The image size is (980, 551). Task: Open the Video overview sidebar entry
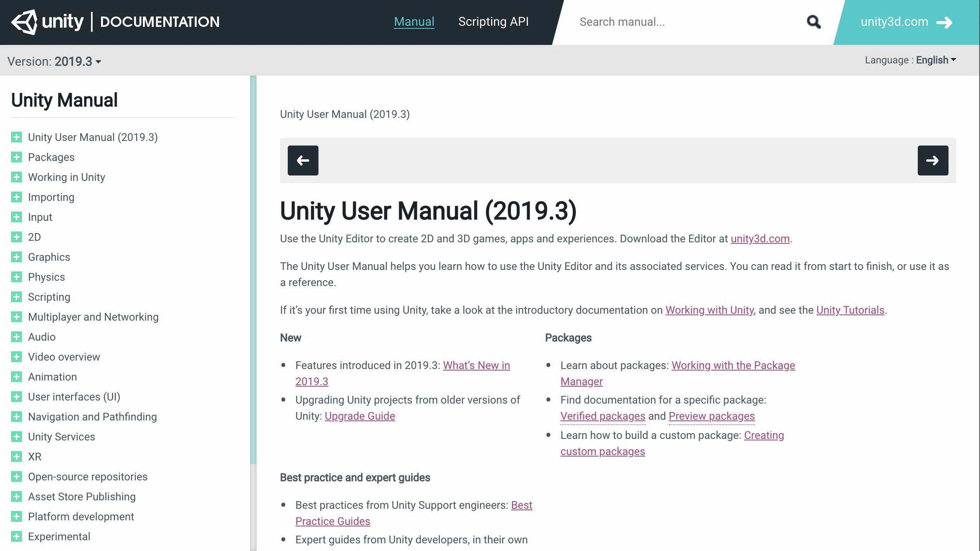pos(64,357)
